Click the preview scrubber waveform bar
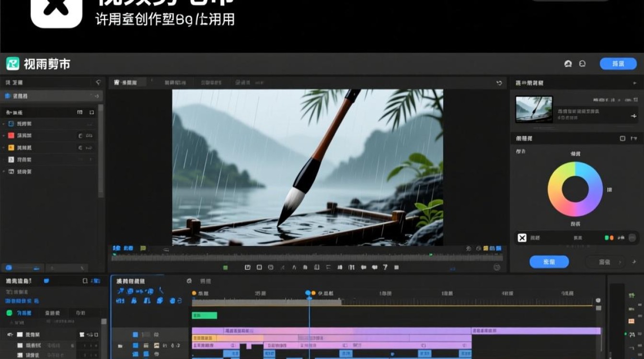The image size is (644, 359). (307, 258)
